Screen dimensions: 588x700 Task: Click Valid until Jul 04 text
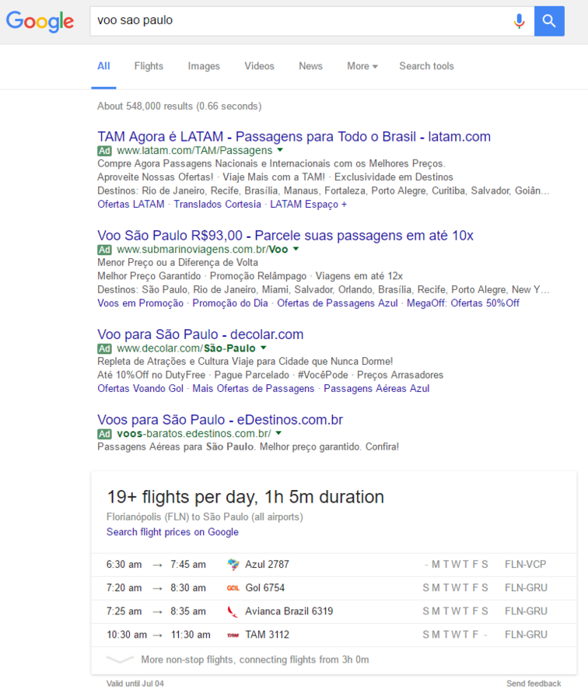(x=135, y=684)
